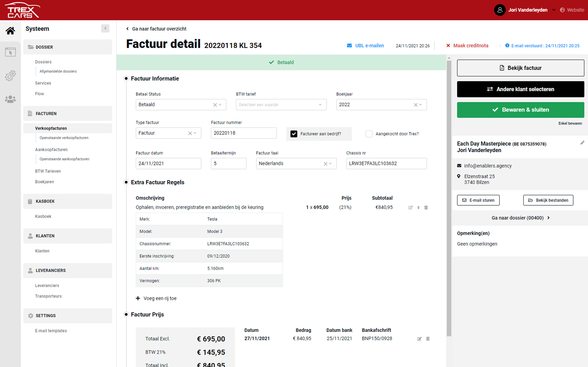Screen dimensions: 588x367
Task: Enable Aangekocht door Trex checkbox
Action: point(369,134)
